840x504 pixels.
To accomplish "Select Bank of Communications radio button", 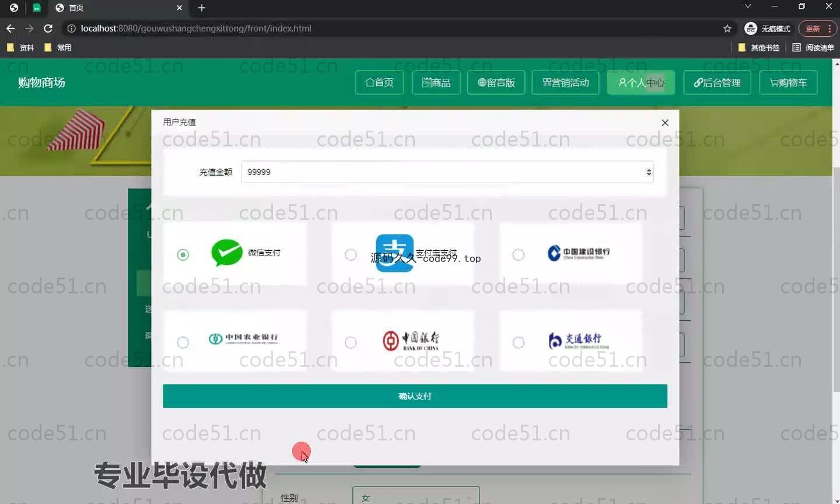I will tap(519, 342).
